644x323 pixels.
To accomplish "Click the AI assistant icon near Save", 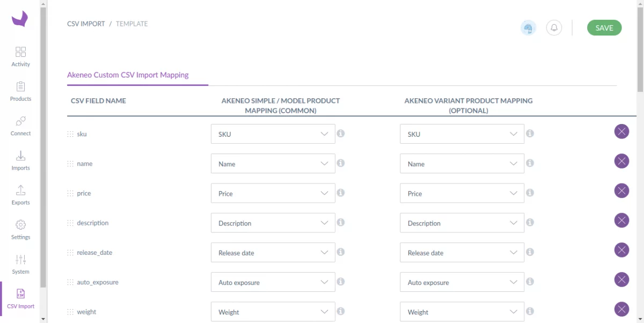I will pos(528,27).
